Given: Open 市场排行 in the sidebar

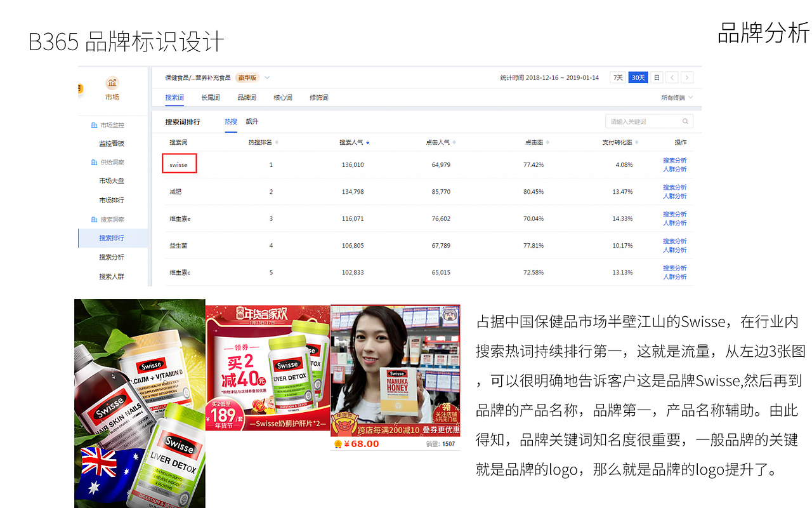Looking at the screenshot, I should tap(112, 200).
